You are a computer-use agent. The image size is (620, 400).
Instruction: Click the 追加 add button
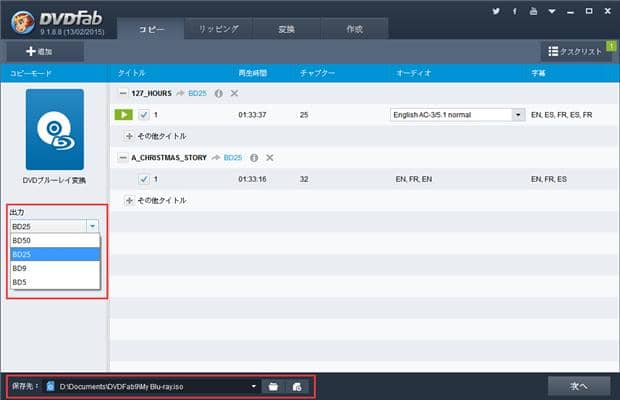tap(45, 51)
